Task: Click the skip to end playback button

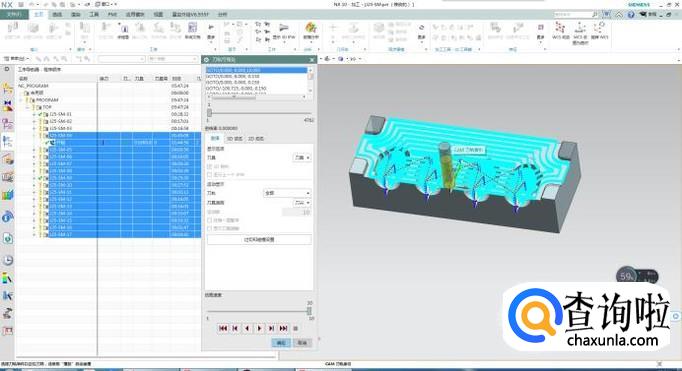Action: [x=284, y=328]
